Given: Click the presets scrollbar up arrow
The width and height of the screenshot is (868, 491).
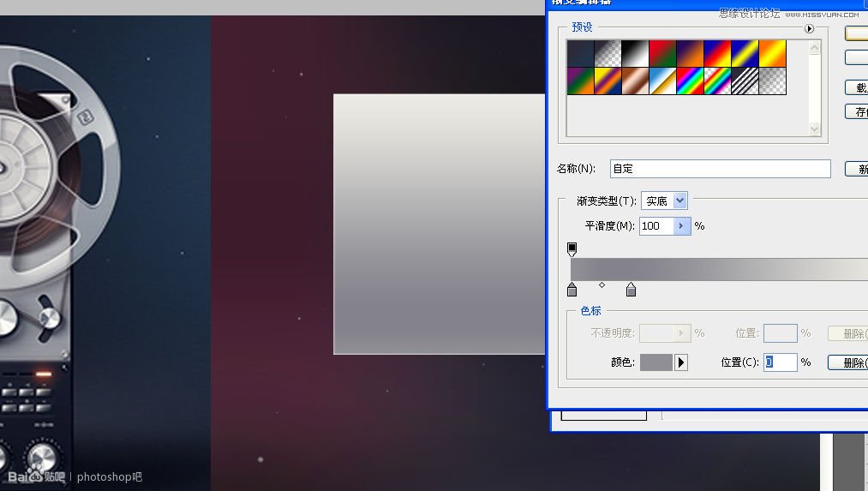Looking at the screenshot, I should coord(814,48).
